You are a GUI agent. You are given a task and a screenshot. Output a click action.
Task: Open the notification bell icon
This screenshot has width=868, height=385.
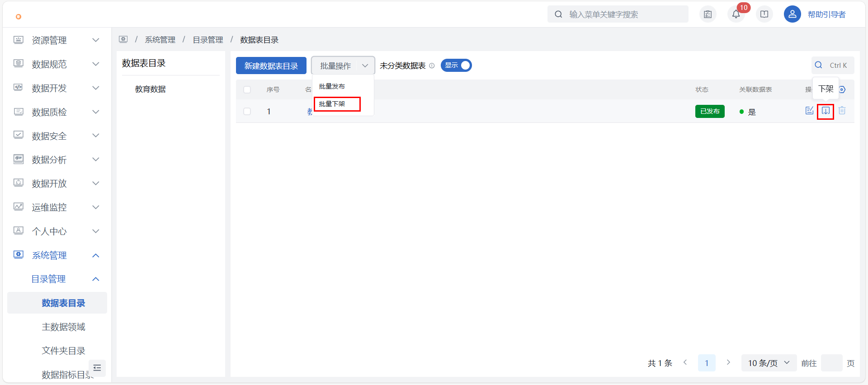tap(736, 14)
